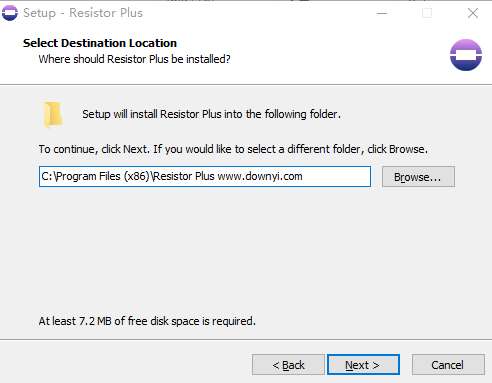Click the "To continue, click Next" instruction text

233,149
